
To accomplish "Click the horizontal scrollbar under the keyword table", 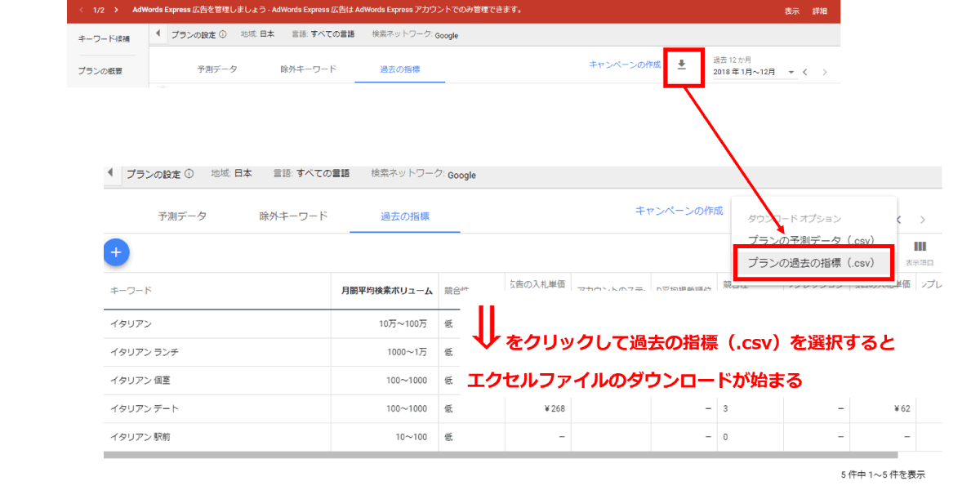I will (501, 455).
